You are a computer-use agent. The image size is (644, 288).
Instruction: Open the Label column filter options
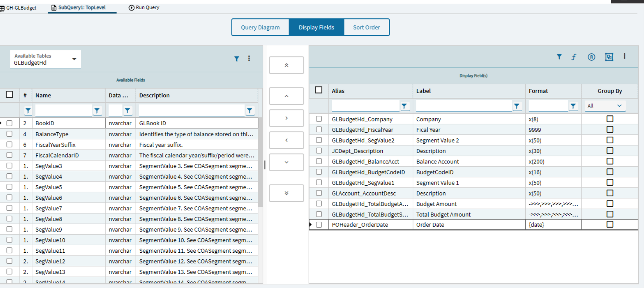517,106
